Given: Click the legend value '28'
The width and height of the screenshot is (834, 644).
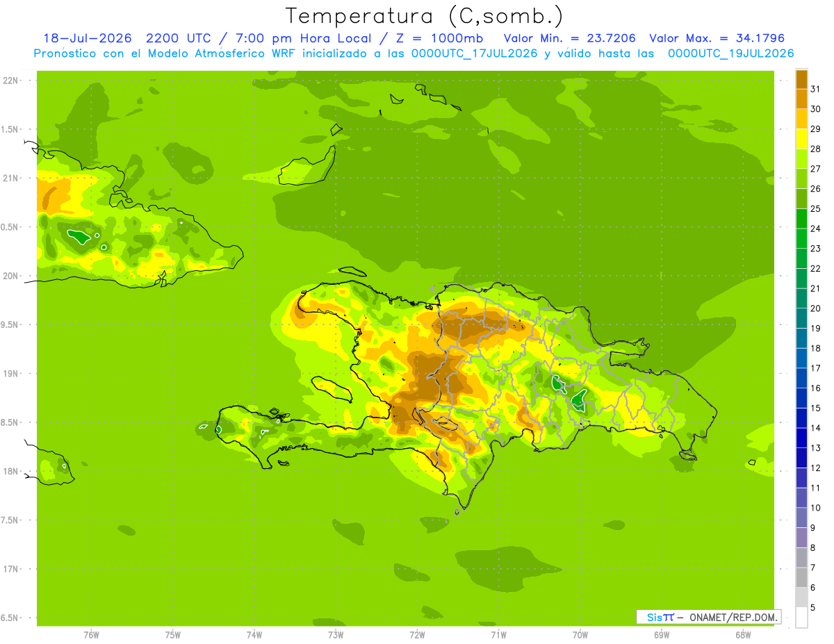Looking at the screenshot, I should pyautogui.click(x=816, y=149).
